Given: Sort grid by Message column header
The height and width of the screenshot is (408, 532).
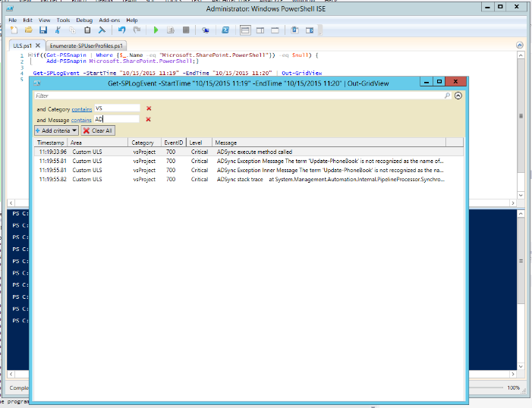Looking at the screenshot, I should (x=329, y=143).
